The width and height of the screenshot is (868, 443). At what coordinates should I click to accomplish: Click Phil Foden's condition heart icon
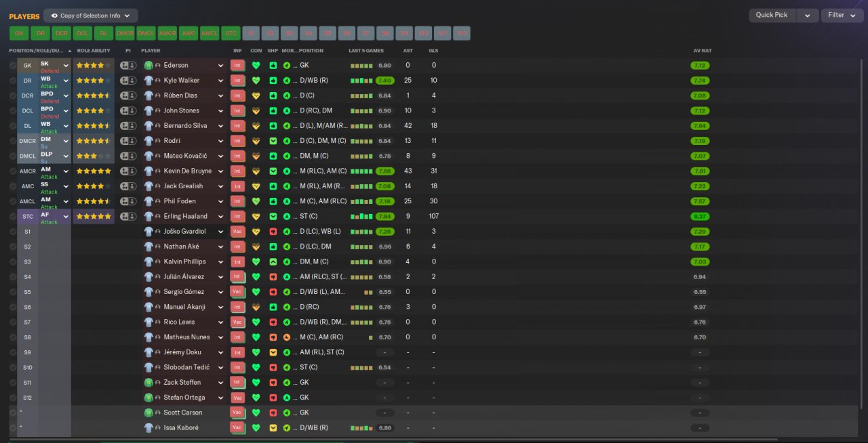(256, 201)
